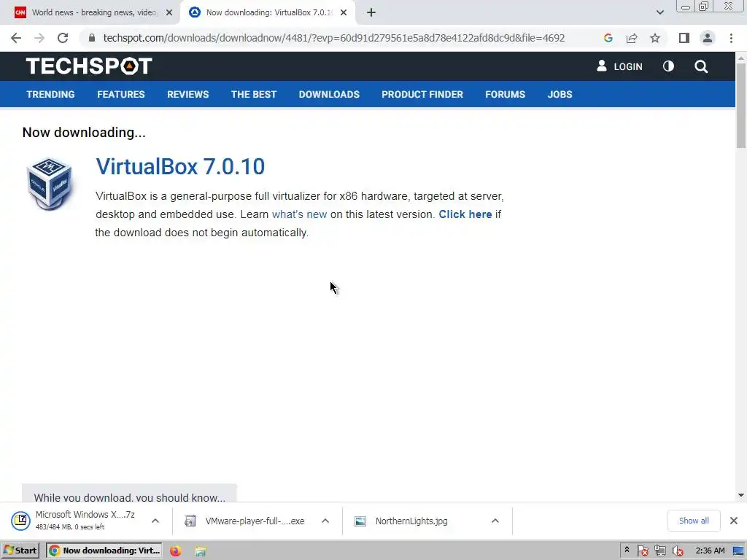Expand options for VMware-player exe download

325,521
